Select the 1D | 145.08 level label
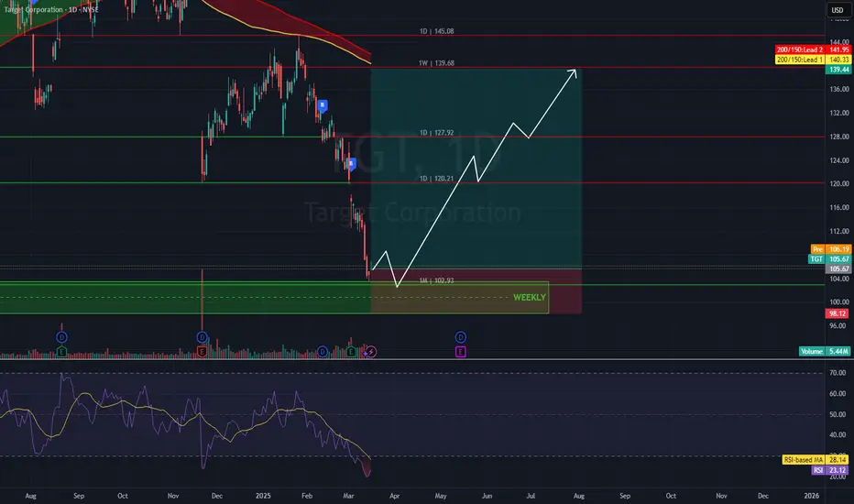The image size is (854, 504). [x=436, y=31]
